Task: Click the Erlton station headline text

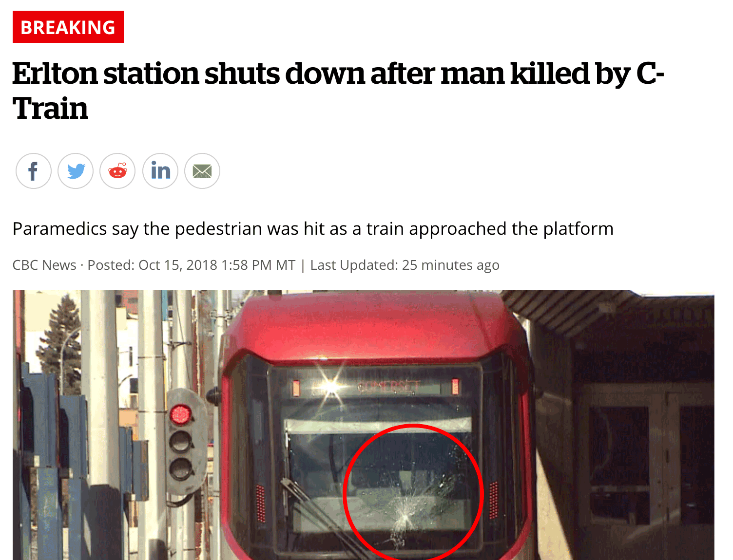Action: point(338,91)
